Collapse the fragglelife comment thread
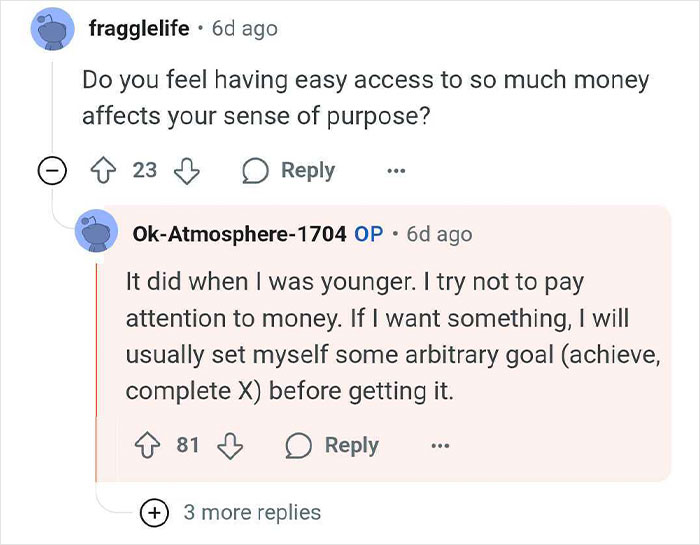This screenshot has width=700, height=545. tap(52, 171)
